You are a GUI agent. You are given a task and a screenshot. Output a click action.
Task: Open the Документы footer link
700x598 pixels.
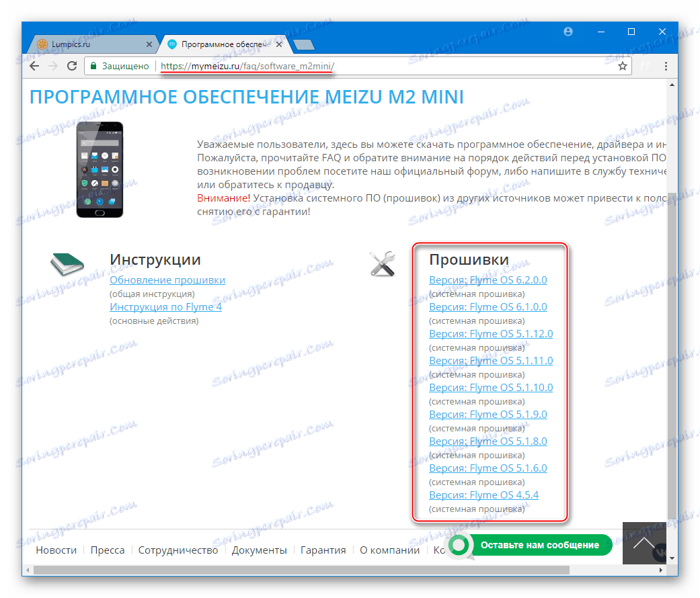click(x=260, y=550)
